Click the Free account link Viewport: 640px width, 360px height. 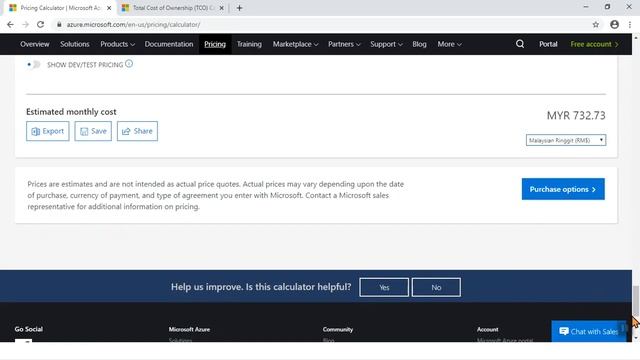(x=594, y=44)
